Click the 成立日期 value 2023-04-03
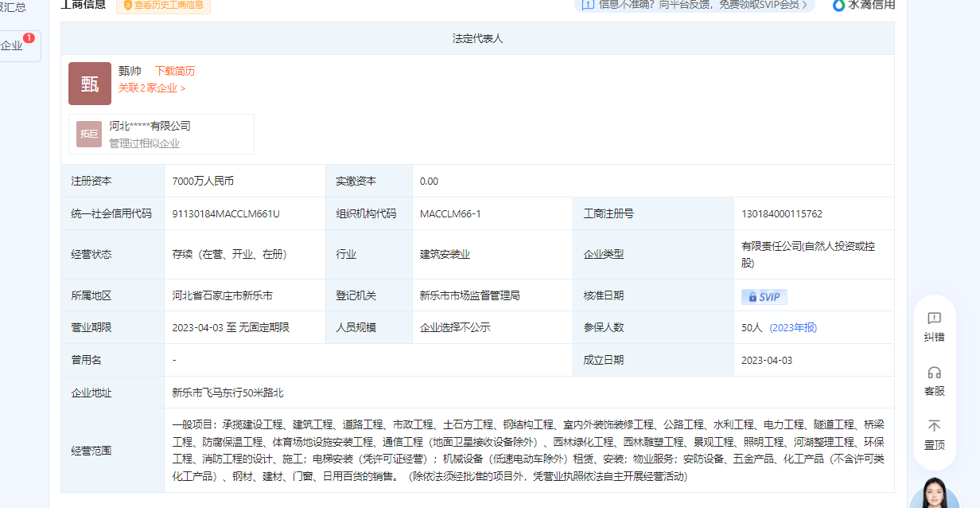The width and height of the screenshot is (980, 508). tap(767, 360)
